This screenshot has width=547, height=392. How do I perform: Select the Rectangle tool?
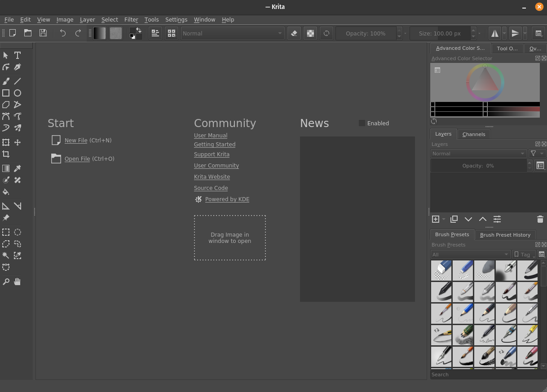(6, 93)
